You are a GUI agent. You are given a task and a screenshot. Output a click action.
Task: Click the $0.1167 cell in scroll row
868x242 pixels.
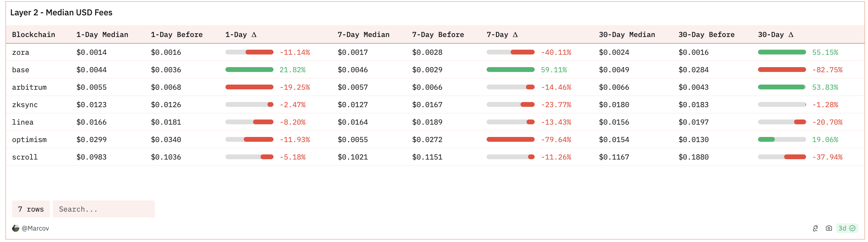[614, 157]
